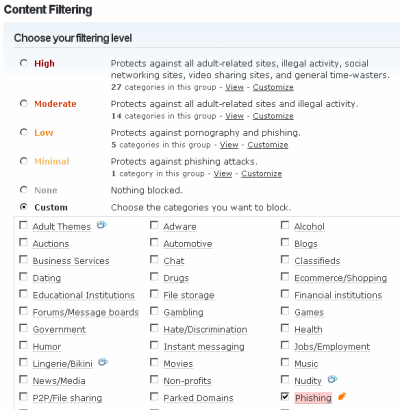The height and width of the screenshot is (410, 400).
Task: Click the orange icon next to Phishing
Action: click(342, 396)
